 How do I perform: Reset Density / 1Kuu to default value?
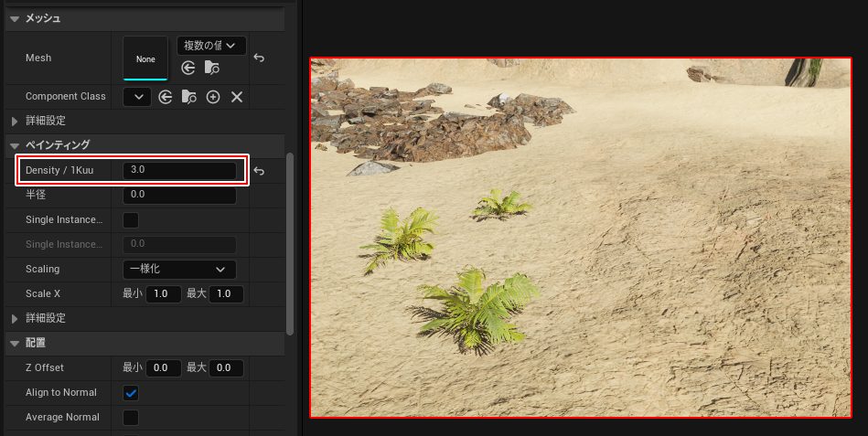pyautogui.click(x=259, y=171)
